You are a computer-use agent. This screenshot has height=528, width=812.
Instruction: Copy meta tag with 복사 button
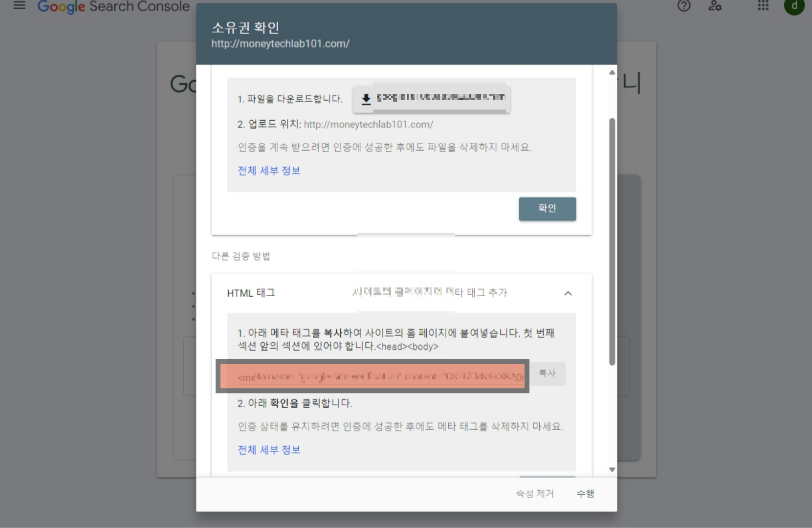click(x=547, y=374)
